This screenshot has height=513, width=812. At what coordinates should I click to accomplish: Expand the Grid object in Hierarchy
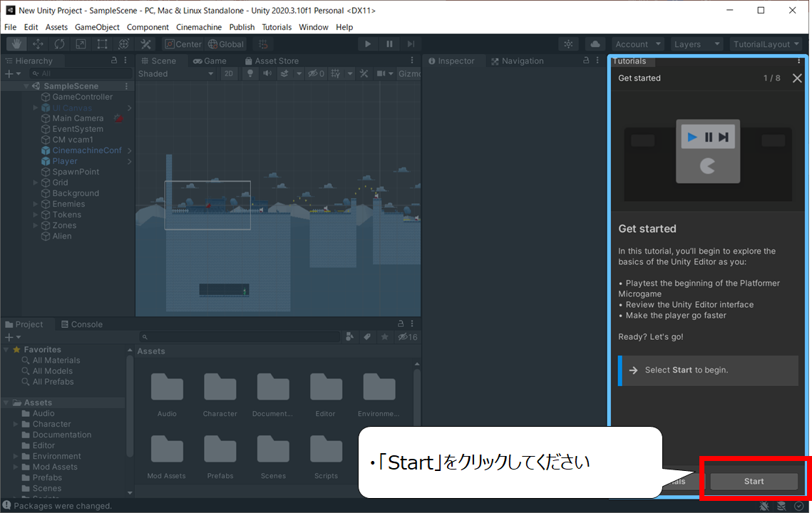[x=35, y=182]
